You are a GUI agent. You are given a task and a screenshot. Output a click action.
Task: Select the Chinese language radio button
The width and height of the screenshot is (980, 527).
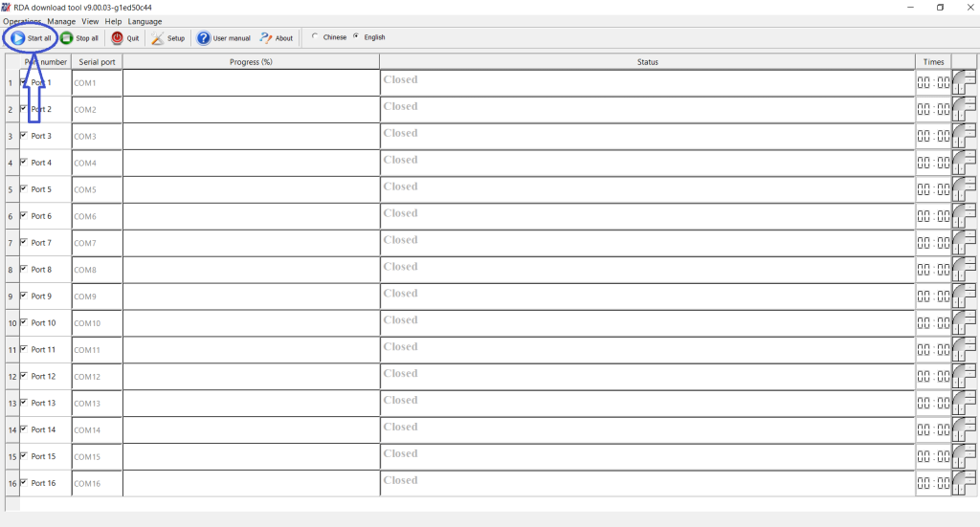point(315,37)
